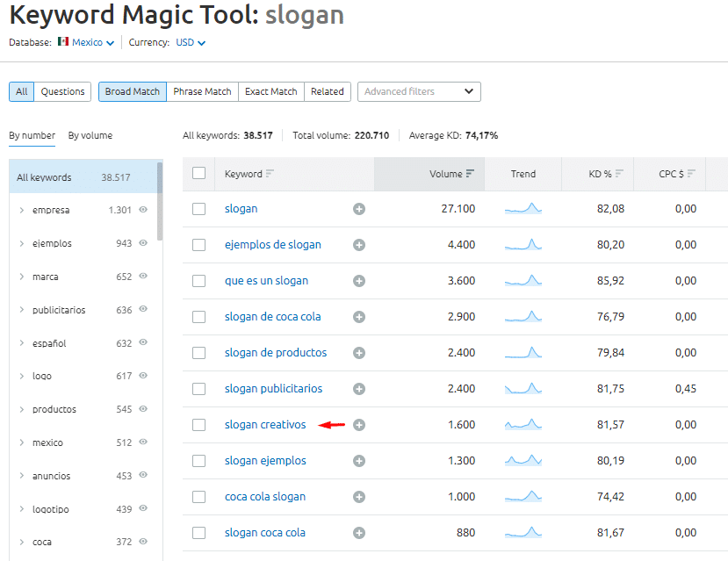The width and height of the screenshot is (728, 561).
Task: Click the Mexico flag icon
Action: pyautogui.click(x=63, y=42)
